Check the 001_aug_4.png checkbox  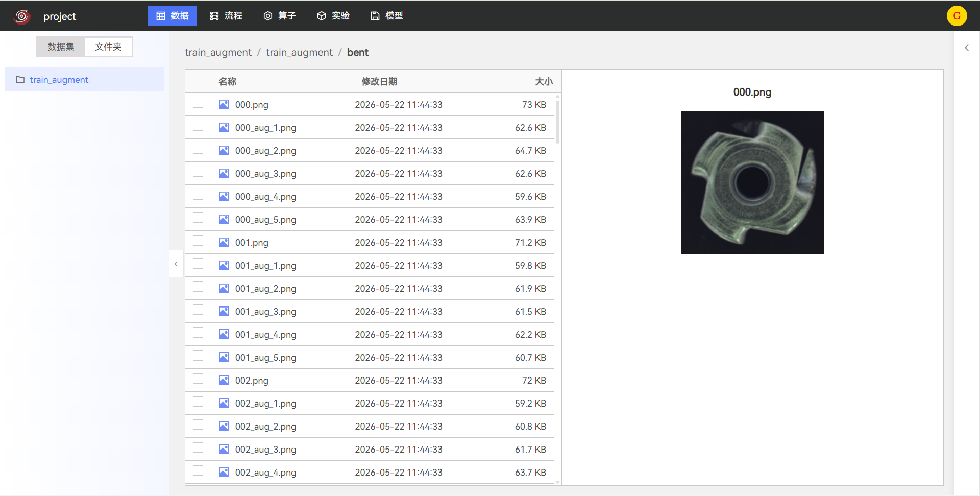click(x=198, y=333)
